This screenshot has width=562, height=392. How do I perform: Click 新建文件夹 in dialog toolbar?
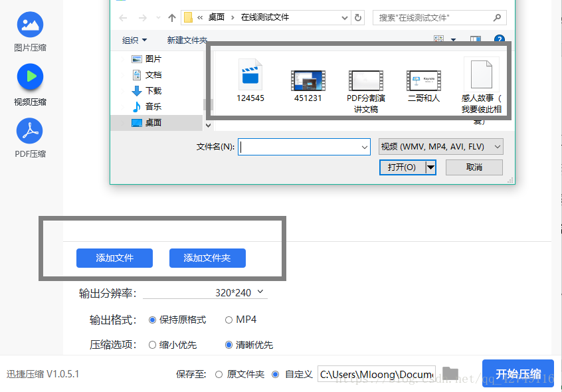187,40
